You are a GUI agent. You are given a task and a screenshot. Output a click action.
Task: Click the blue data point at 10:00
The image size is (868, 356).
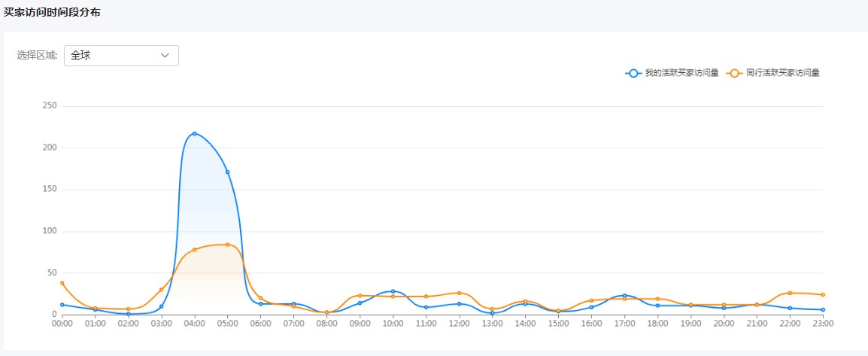coord(393,291)
